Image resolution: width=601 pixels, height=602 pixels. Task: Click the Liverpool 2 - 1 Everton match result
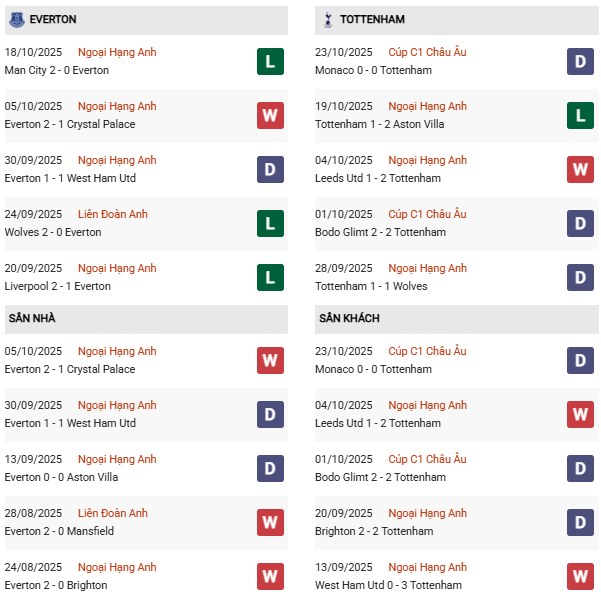tap(57, 286)
